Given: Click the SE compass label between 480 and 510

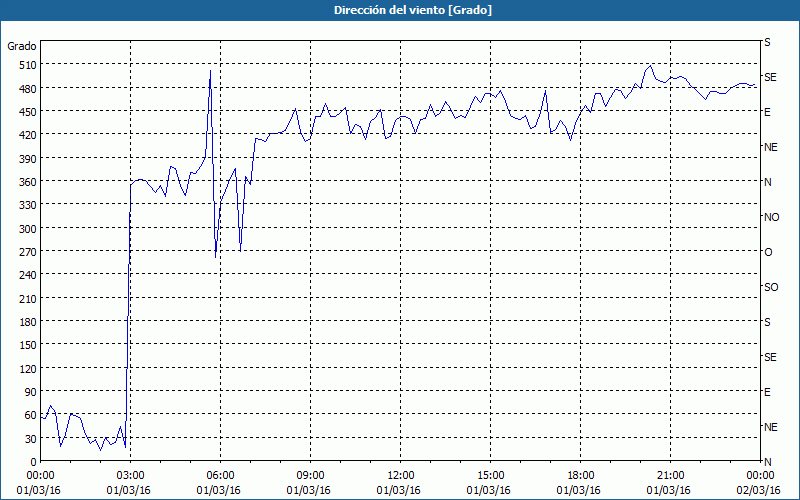Looking at the screenshot, I should (770, 77).
